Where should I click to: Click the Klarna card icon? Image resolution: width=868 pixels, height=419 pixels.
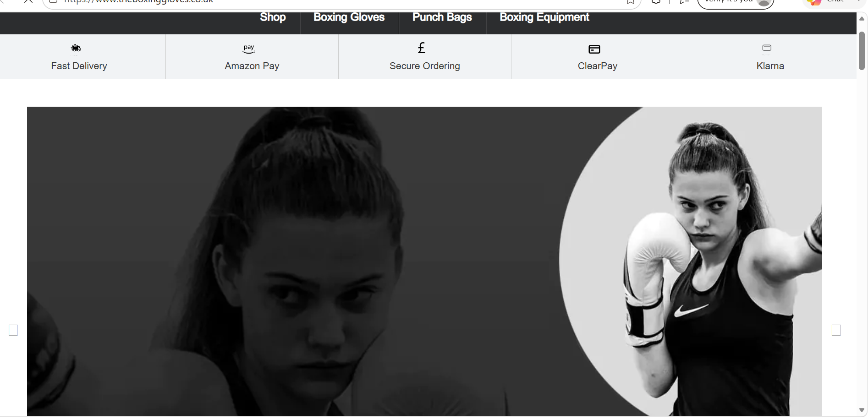(x=767, y=48)
